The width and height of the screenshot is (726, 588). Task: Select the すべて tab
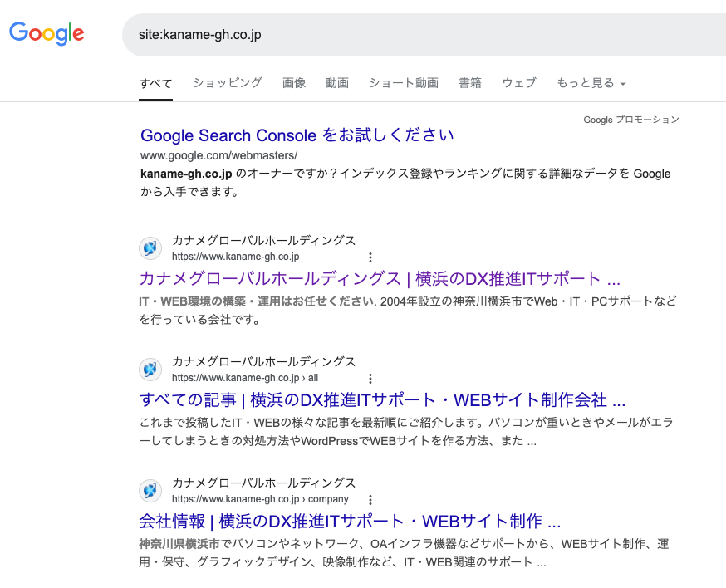[155, 83]
